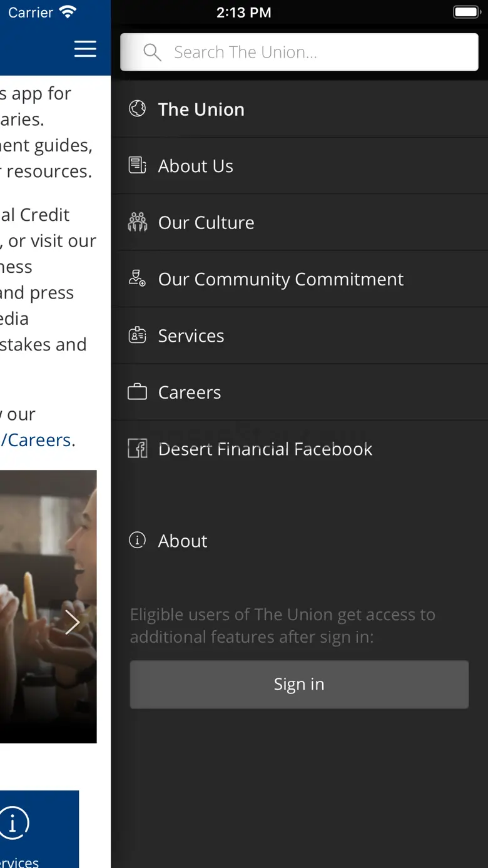Open The Union menu item
Image resolution: width=488 pixels, height=868 pixels.
[x=201, y=109]
